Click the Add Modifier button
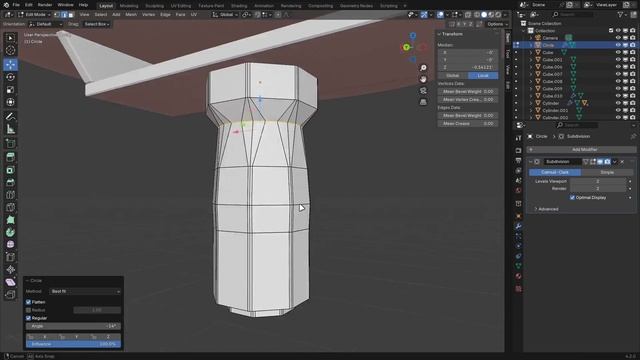This screenshot has width=640, height=360. tap(581, 149)
